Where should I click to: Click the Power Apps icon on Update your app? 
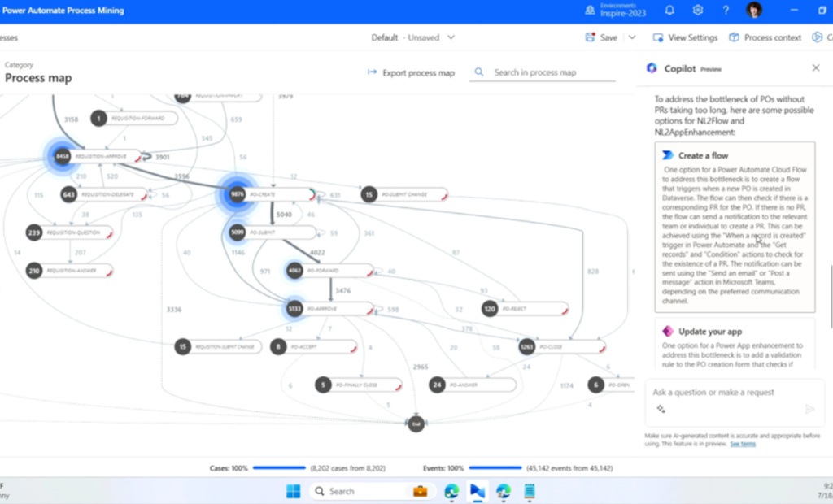click(x=668, y=331)
